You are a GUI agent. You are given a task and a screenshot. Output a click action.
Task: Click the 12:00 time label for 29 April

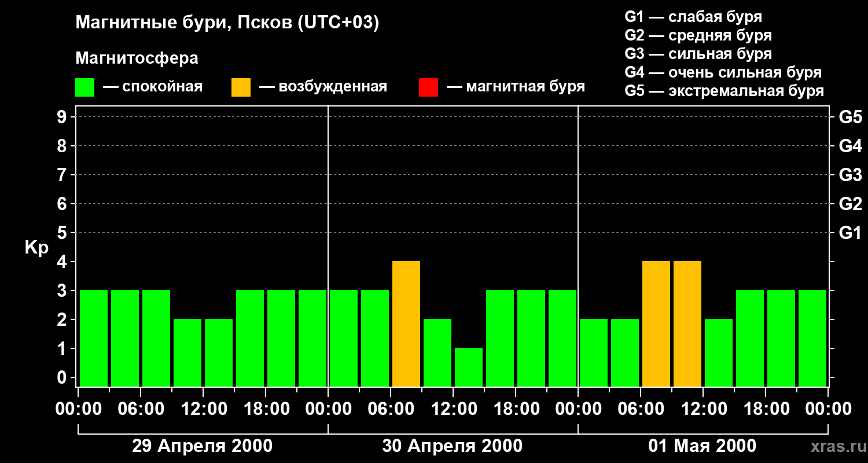point(203,409)
